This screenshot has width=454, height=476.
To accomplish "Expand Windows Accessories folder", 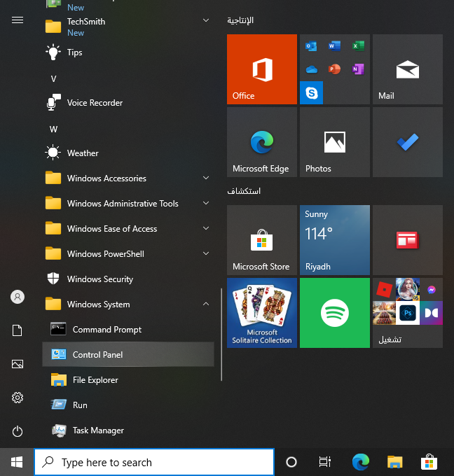I will (x=128, y=178).
